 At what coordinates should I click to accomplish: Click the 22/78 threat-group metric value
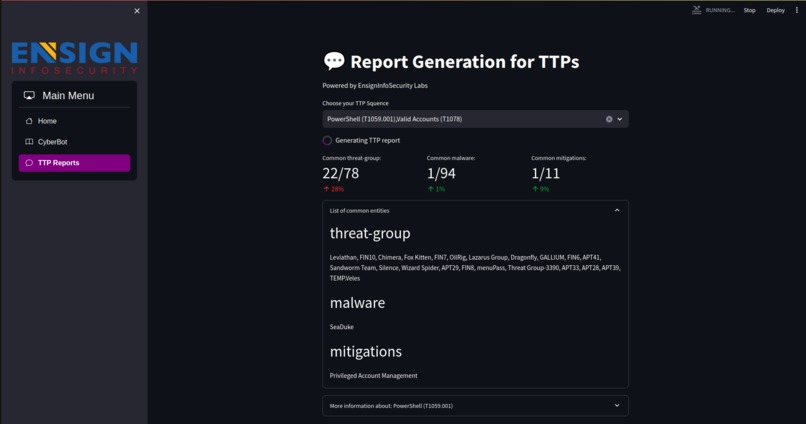341,174
